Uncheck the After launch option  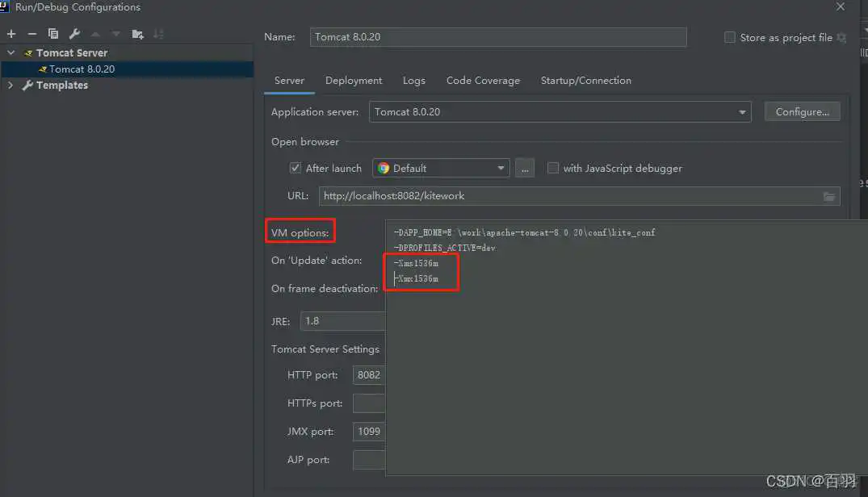pos(296,168)
